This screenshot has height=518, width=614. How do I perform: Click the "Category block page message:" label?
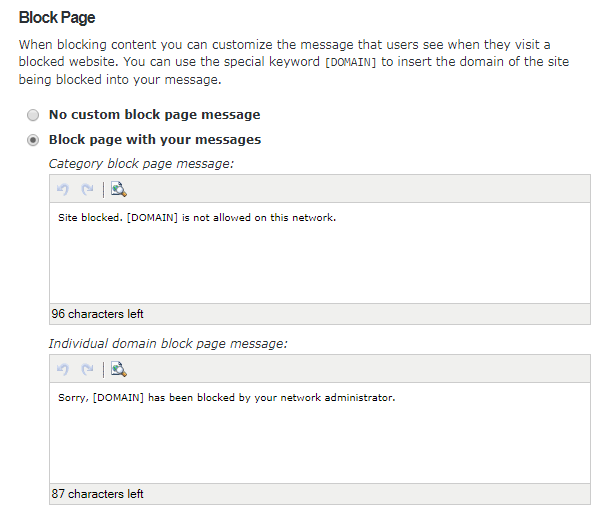pyautogui.click(x=141, y=163)
